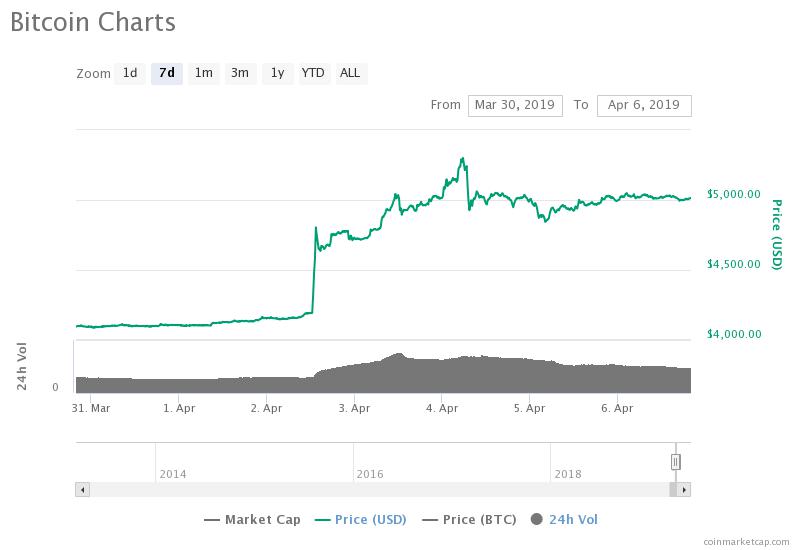The width and height of the screenshot is (800, 550).
Task: Grab the navigator range handle
Action: 676,462
